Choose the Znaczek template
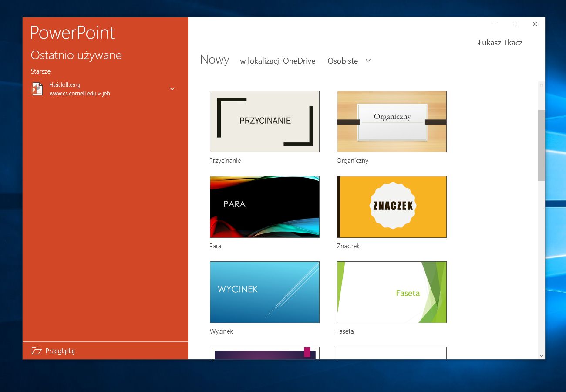Image resolution: width=566 pixels, height=392 pixels. 391,206
